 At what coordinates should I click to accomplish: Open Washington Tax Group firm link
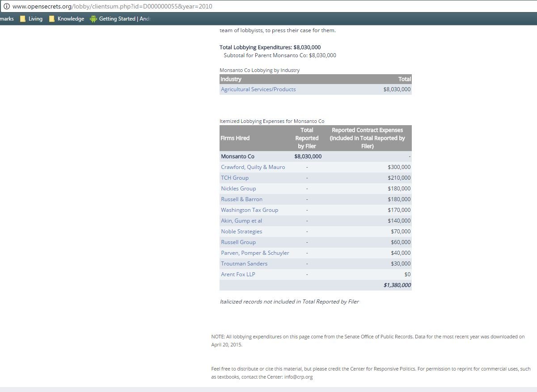pos(249,210)
